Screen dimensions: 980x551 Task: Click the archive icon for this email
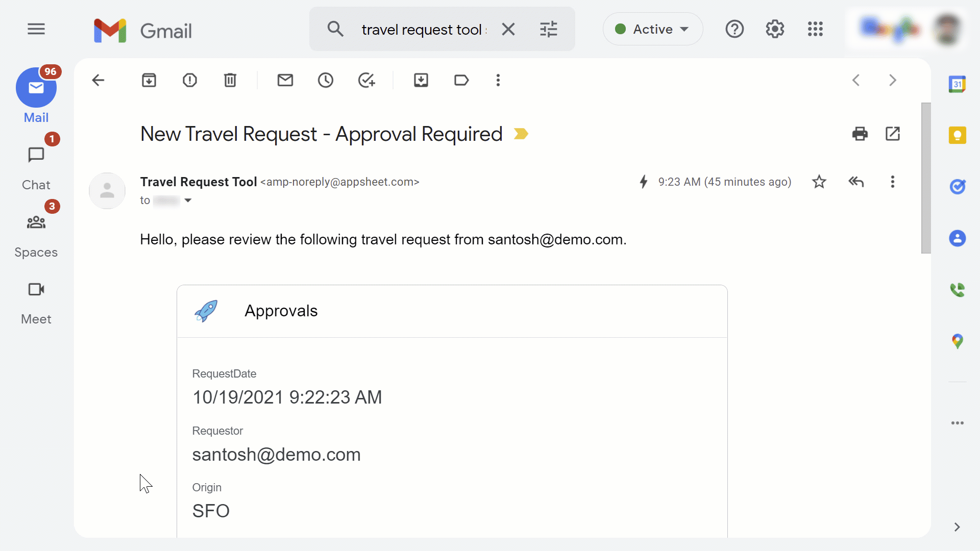coord(150,80)
